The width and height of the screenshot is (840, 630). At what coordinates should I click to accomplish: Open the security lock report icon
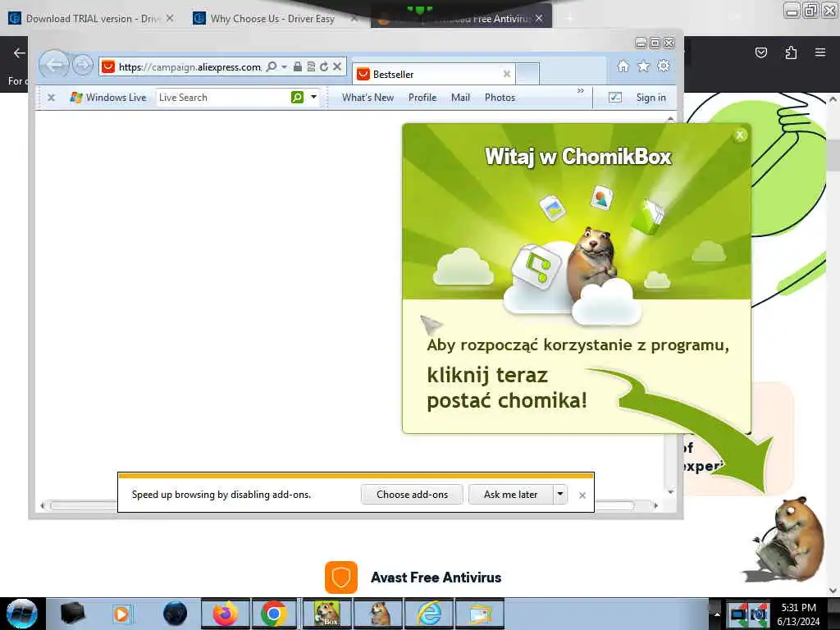297,66
